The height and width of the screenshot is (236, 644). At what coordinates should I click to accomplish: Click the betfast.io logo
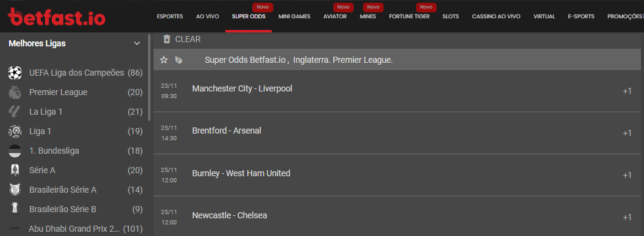57,16
